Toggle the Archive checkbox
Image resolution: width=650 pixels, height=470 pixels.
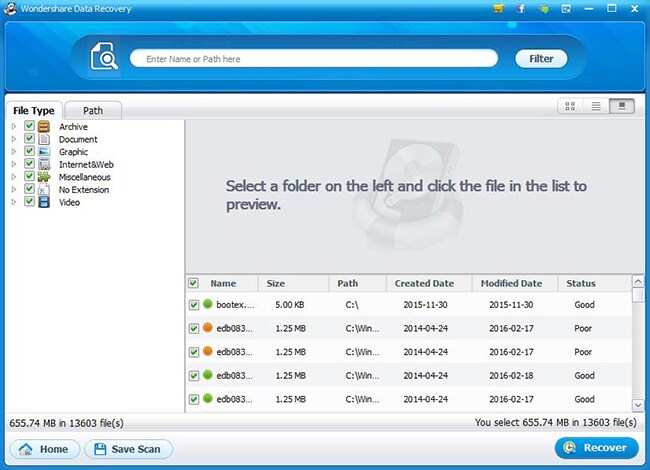click(x=29, y=125)
